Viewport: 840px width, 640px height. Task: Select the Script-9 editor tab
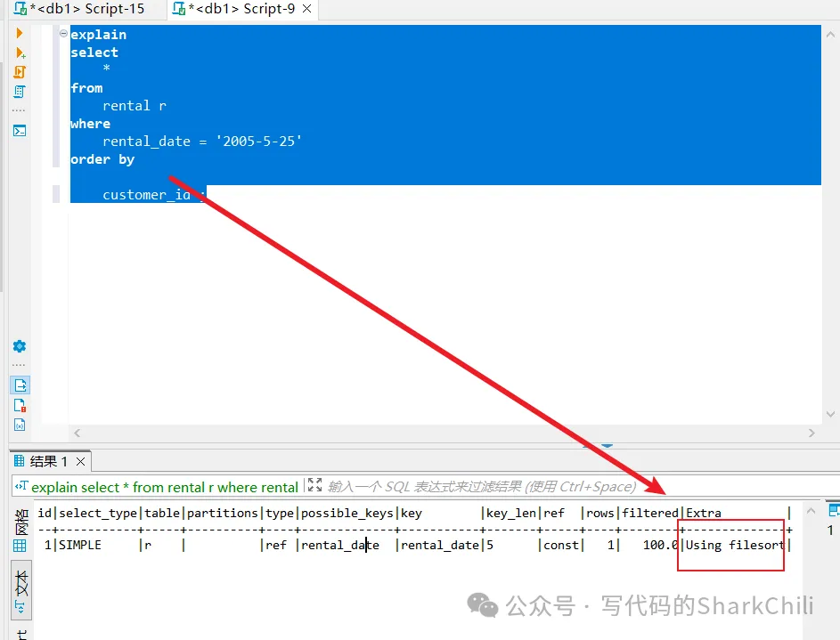coord(241,9)
